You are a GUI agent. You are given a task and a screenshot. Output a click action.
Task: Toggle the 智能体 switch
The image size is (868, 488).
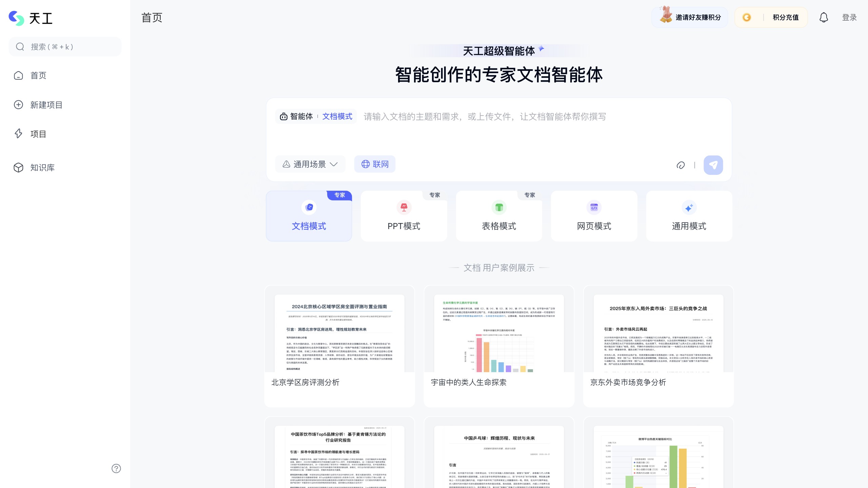(x=297, y=116)
